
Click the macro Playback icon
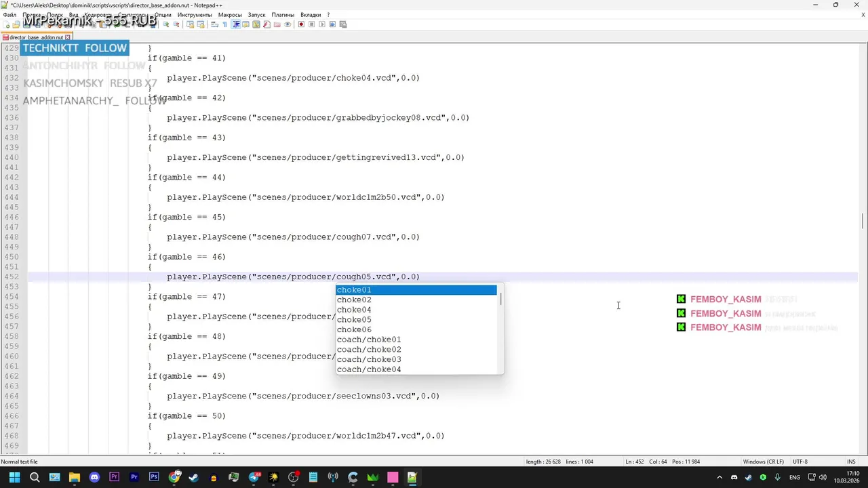pos(322,24)
